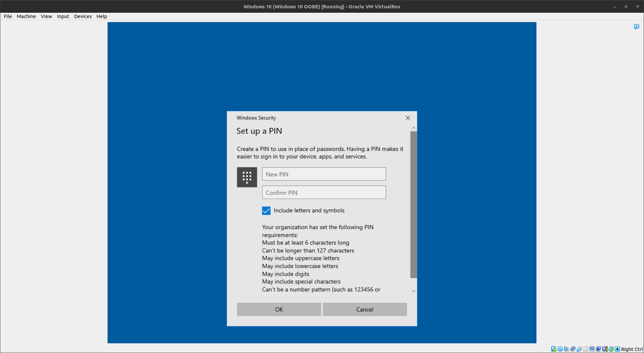Open the VirtualBox notification center icon
644x353 pixels.
(636, 26)
